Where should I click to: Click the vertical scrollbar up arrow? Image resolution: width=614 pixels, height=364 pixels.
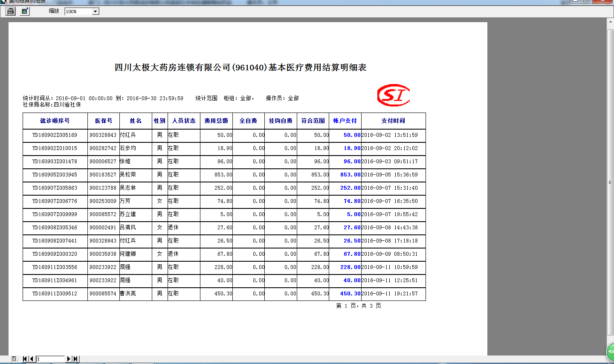click(611, 21)
